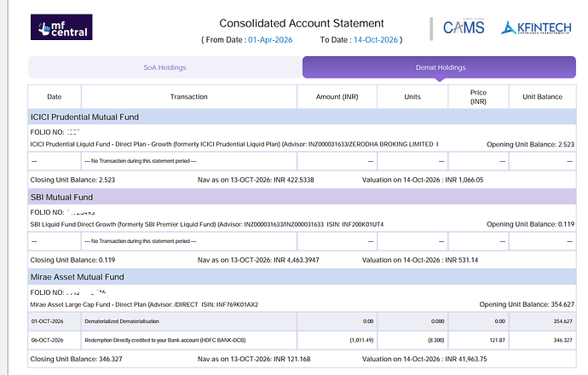Switch to the SoA Holdings tab
The width and height of the screenshot is (588, 375).
[165, 67]
